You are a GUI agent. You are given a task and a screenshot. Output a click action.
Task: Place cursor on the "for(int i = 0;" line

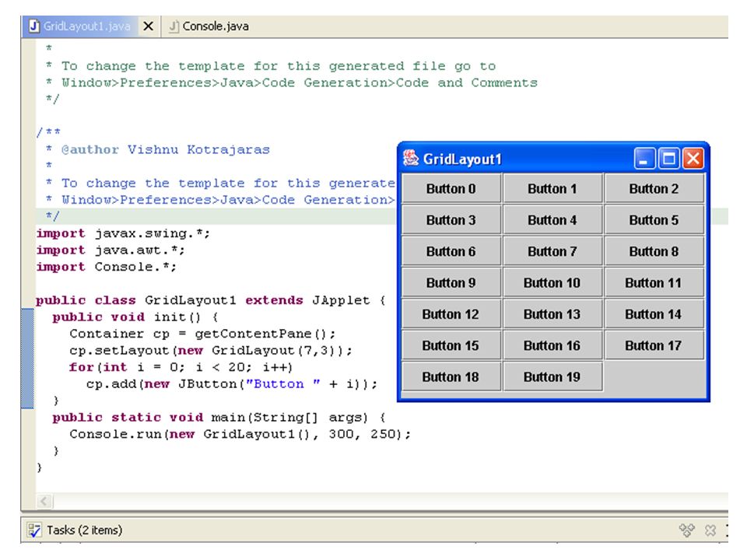pos(181,367)
